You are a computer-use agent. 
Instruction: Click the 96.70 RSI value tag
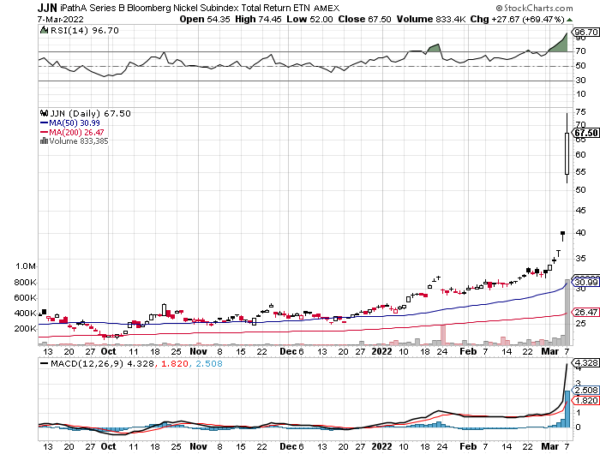585,31
